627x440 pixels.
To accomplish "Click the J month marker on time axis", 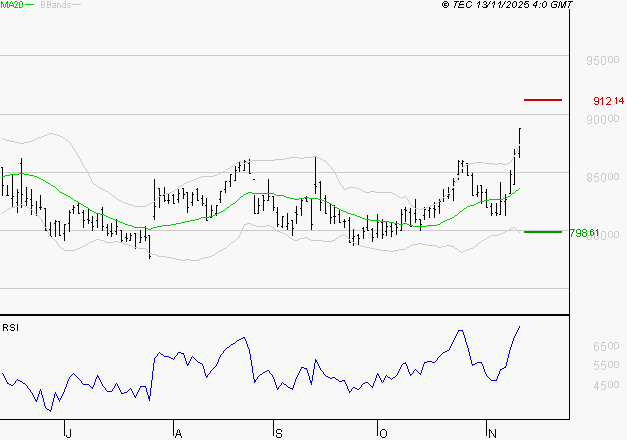I will pyautogui.click(x=68, y=433).
